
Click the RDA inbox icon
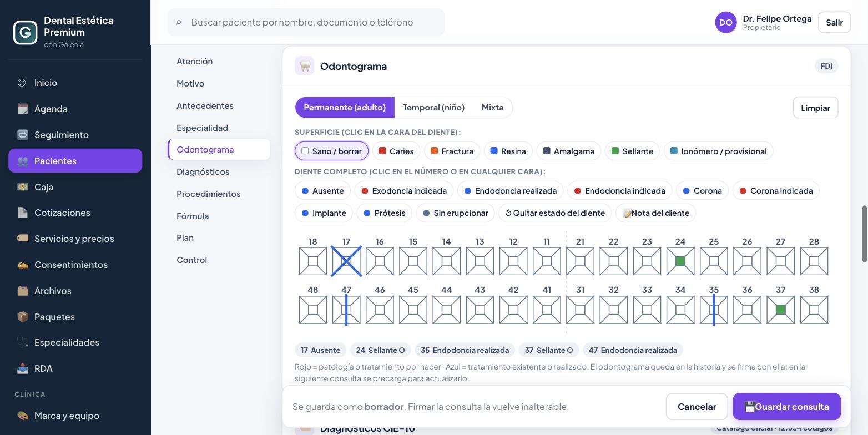pos(22,368)
